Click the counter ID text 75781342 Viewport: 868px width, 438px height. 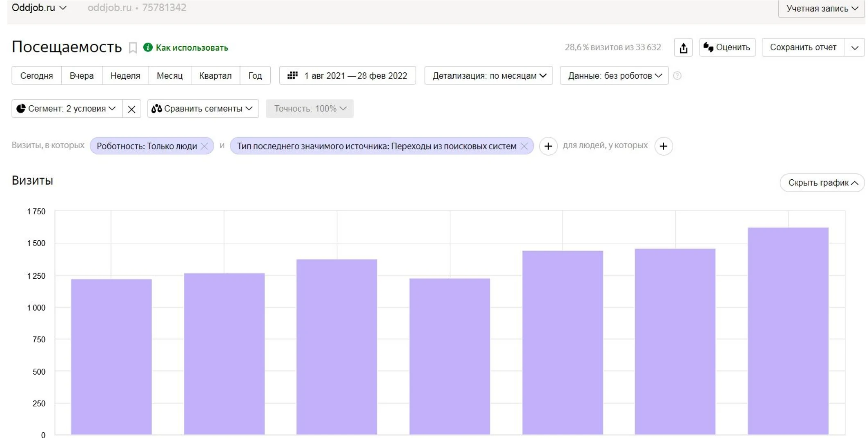(x=164, y=8)
